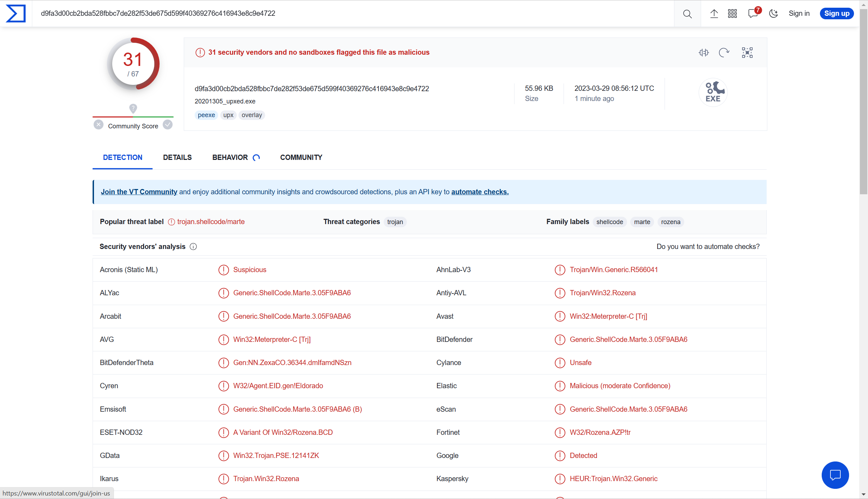Click the search magnifier icon
Viewport: 868px width, 499px height.
tap(687, 14)
